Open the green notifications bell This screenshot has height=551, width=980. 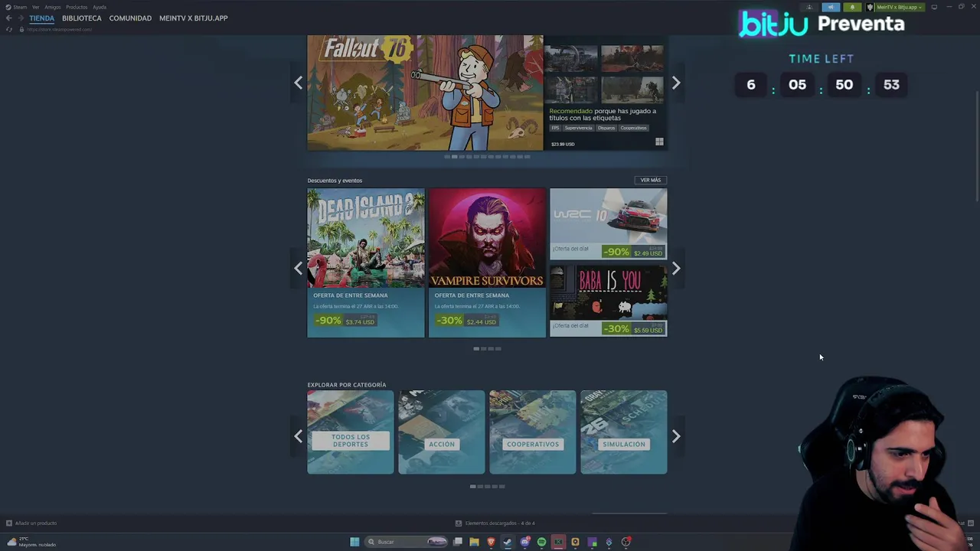coord(852,7)
